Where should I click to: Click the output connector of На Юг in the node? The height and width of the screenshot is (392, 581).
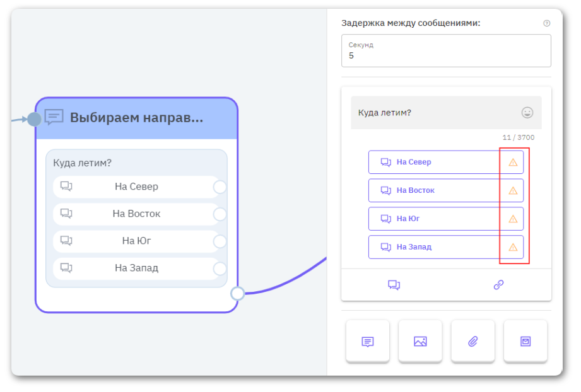pyautogui.click(x=220, y=241)
